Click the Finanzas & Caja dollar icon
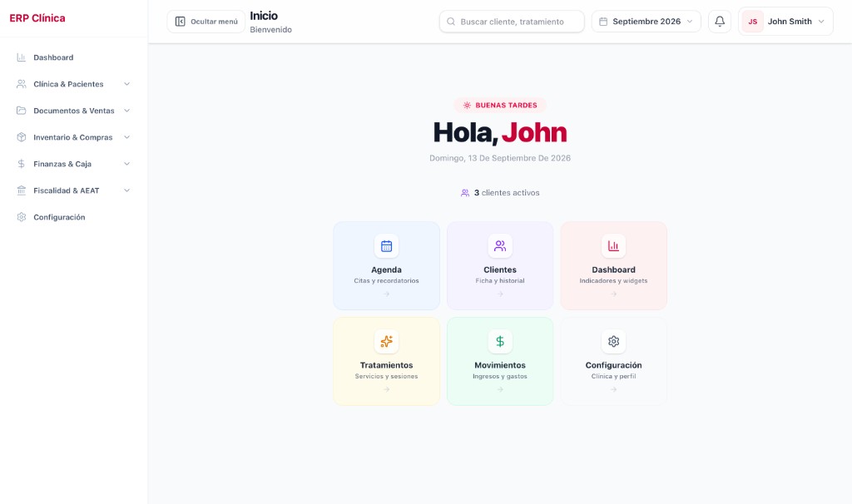 [21, 164]
